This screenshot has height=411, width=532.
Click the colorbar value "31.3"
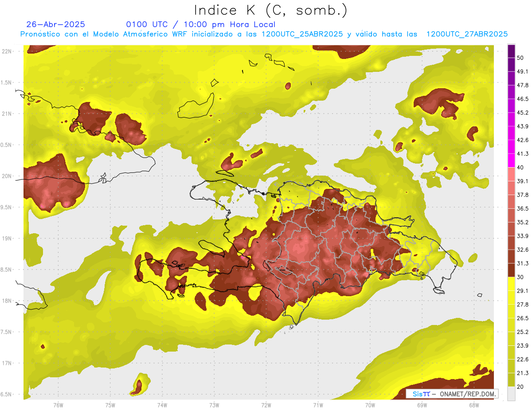point(523,264)
